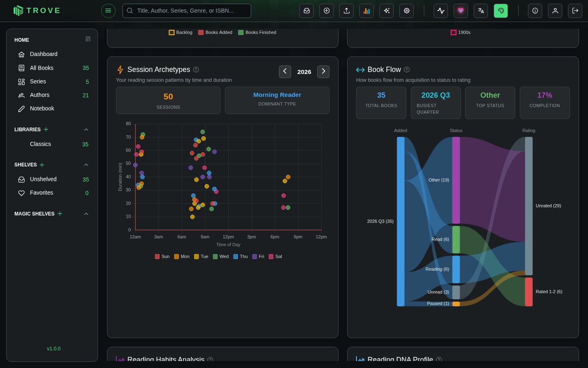The image size is (588, 368).
Task: Toggle the Sun legend entry
Action: click(162, 256)
